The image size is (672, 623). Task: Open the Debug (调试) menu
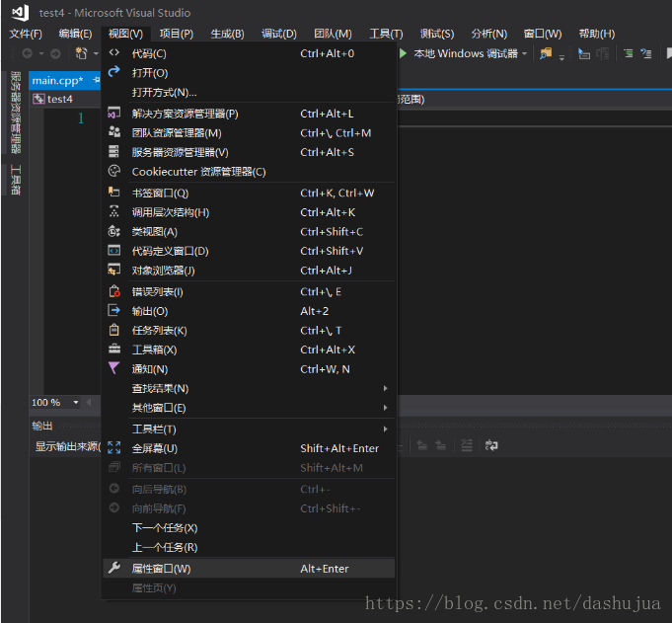coord(279,34)
